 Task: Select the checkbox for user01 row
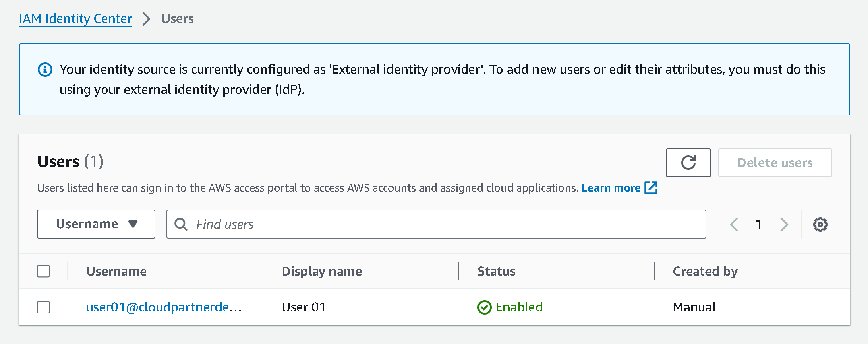(44, 307)
